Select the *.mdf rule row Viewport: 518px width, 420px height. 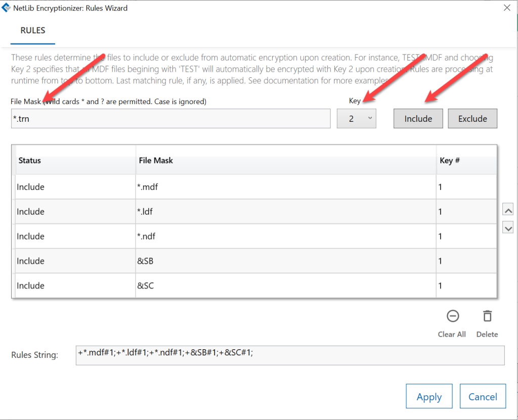[x=255, y=187]
